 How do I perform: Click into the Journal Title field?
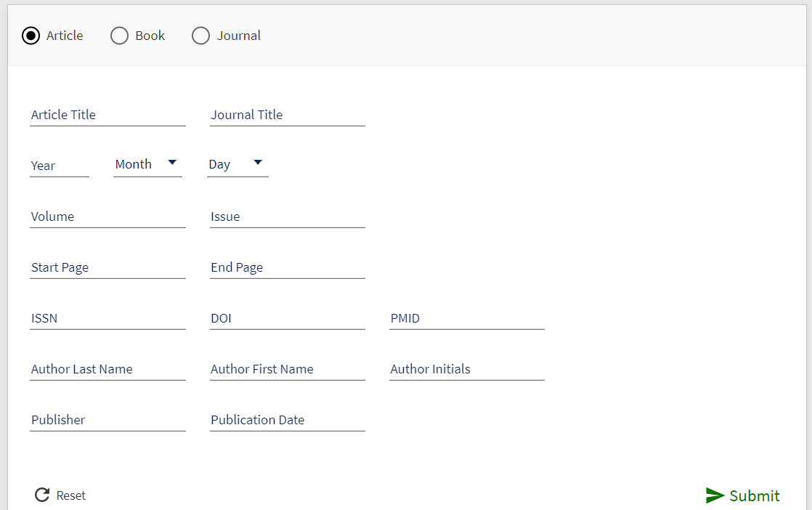coord(287,115)
